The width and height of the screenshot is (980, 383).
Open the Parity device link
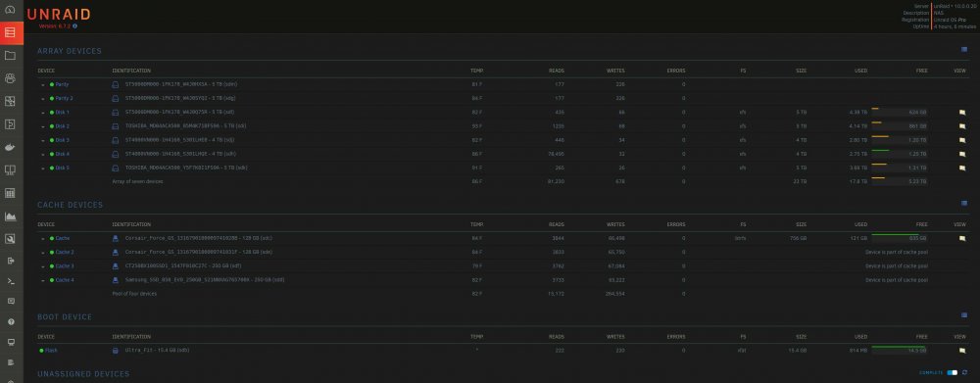pos(62,84)
